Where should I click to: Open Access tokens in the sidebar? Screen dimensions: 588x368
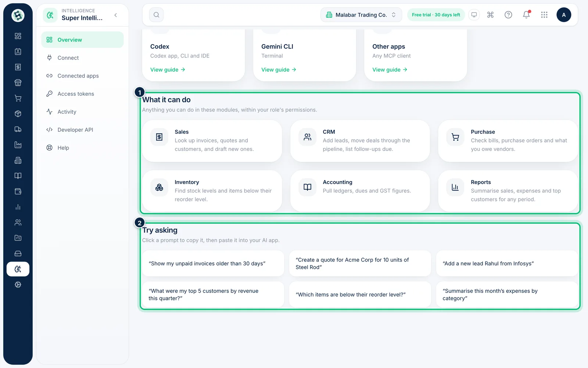point(82,94)
